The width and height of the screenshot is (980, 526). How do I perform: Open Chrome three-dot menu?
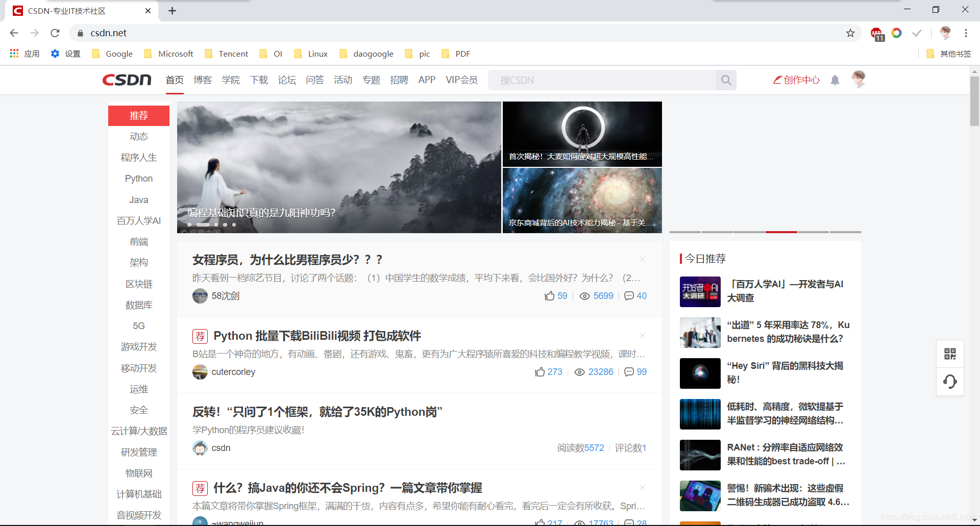coord(966,33)
